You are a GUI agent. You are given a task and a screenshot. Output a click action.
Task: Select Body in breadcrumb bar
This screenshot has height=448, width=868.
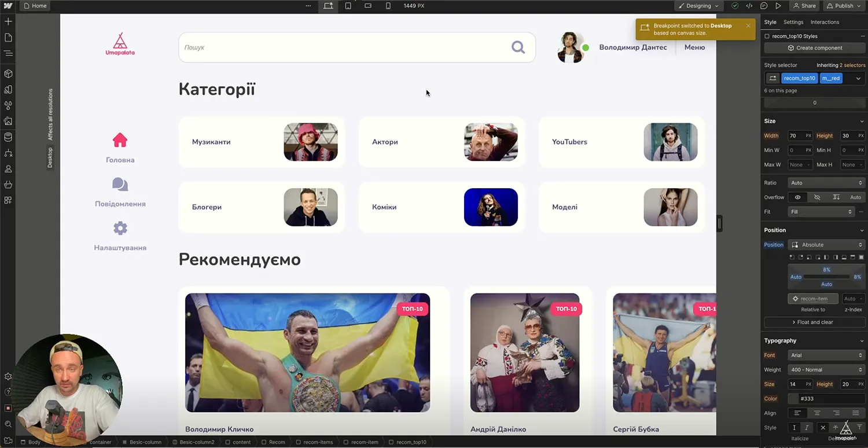[31, 442]
